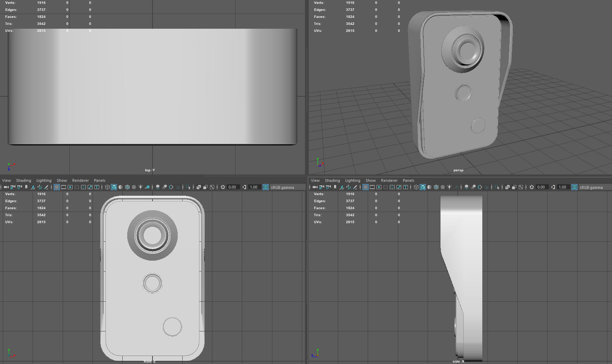Click Lock Camera icon in side panel
This screenshot has width=612, height=364.
click(x=322, y=187)
